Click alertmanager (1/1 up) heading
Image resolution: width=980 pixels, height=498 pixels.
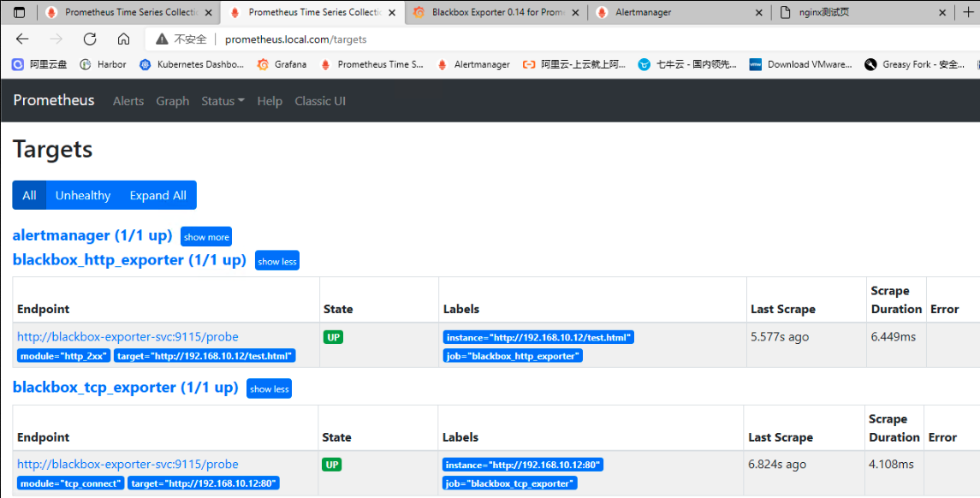click(x=92, y=235)
